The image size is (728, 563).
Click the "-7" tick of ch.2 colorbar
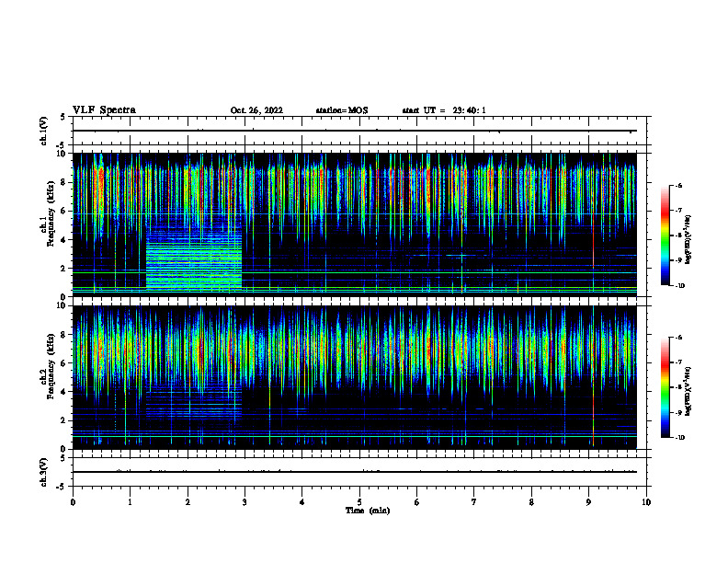tap(678, 362)
